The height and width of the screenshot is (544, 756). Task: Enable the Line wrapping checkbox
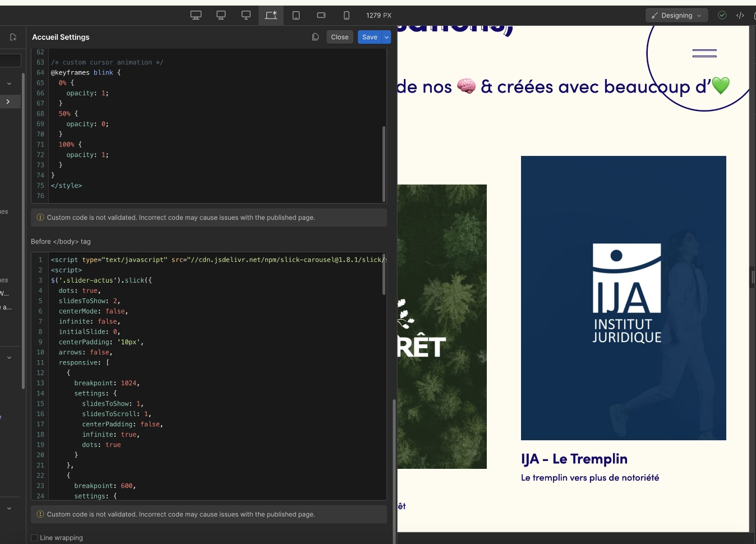(34, 537)
